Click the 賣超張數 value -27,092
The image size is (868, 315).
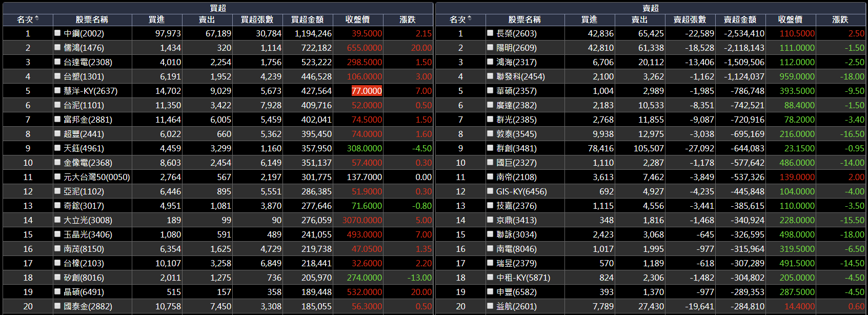coord(699,148)
